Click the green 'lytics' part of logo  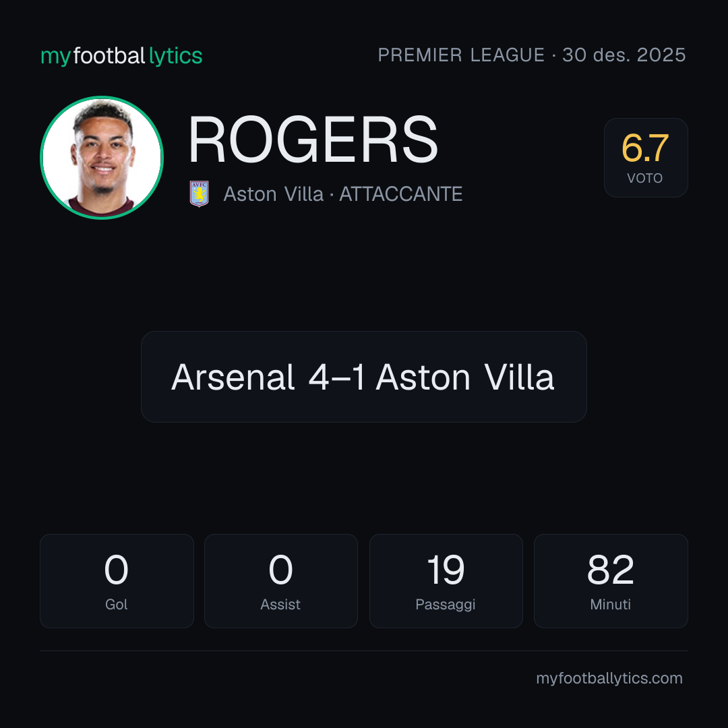pos(175,56)
